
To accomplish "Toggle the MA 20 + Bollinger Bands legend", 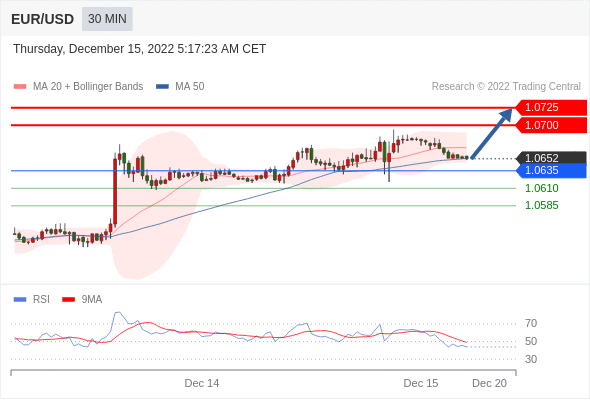I will tap(78, 87).
